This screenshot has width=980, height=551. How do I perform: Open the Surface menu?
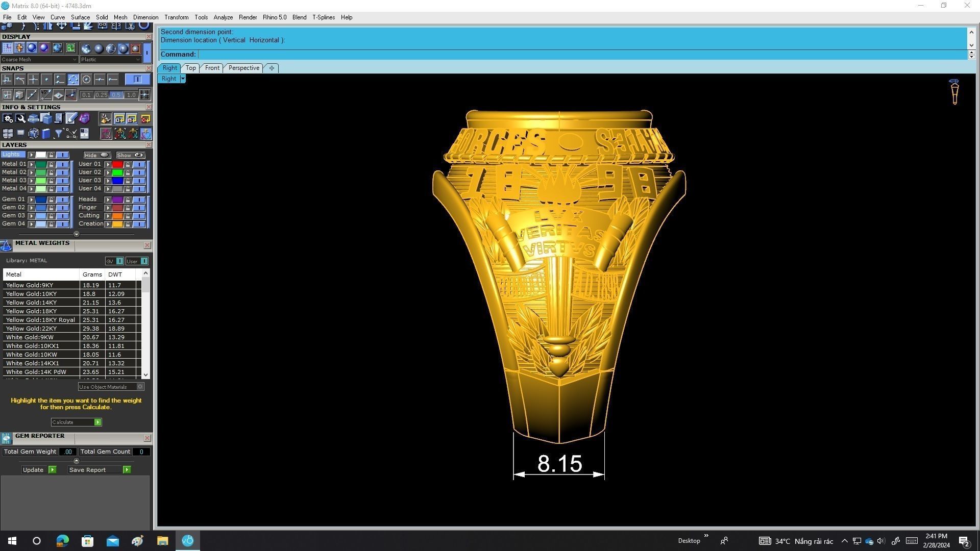tap(80, 17)
